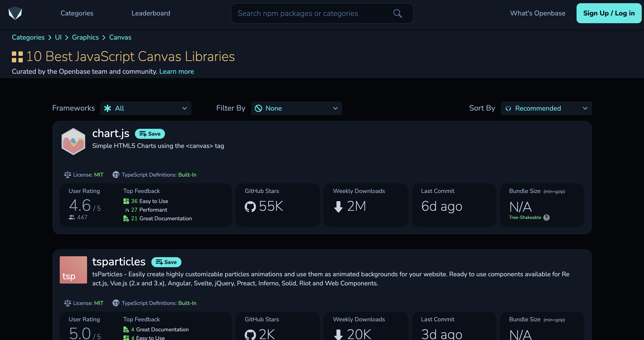
Task: Click Tree-Shakeable help question mark icon
Action: 546,217
